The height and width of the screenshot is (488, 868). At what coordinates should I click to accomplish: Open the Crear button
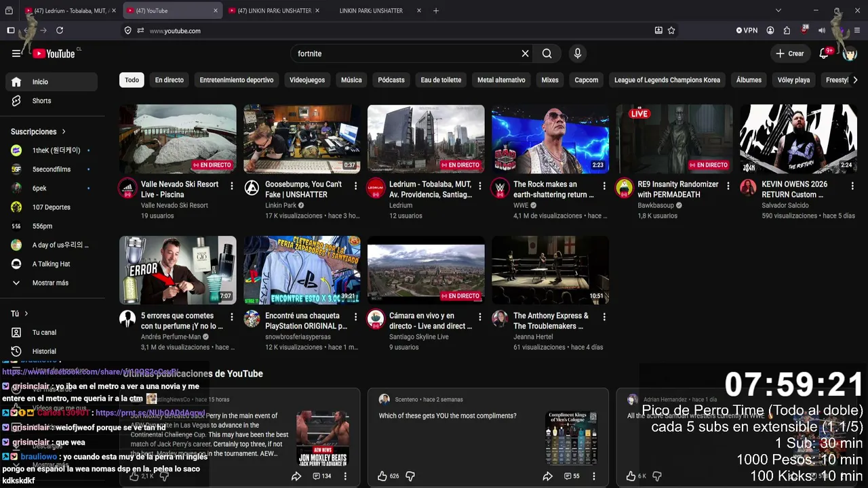790,54
